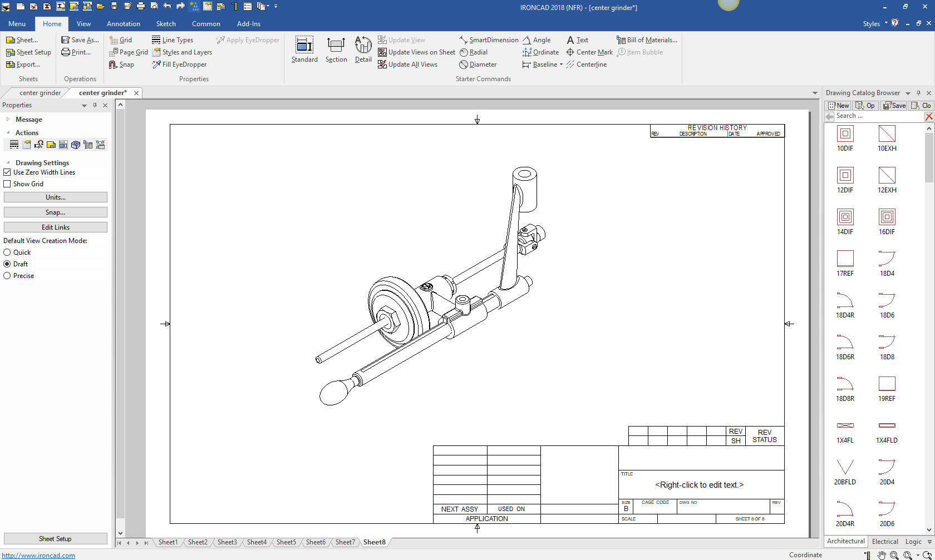Image resolution: width=935 pixels, height=560 pixels.
Task: Click in the catalog Search field
Action: (878, 116)
